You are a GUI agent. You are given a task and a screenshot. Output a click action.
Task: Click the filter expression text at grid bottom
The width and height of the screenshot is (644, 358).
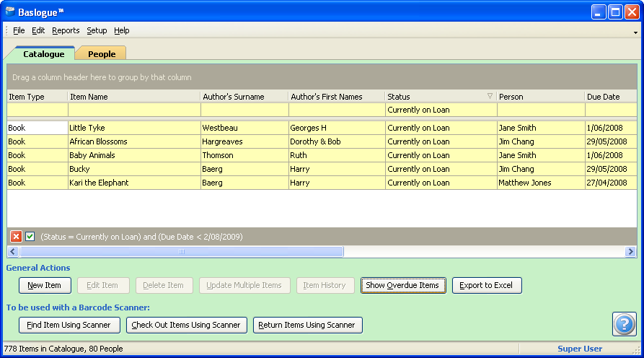141,237
